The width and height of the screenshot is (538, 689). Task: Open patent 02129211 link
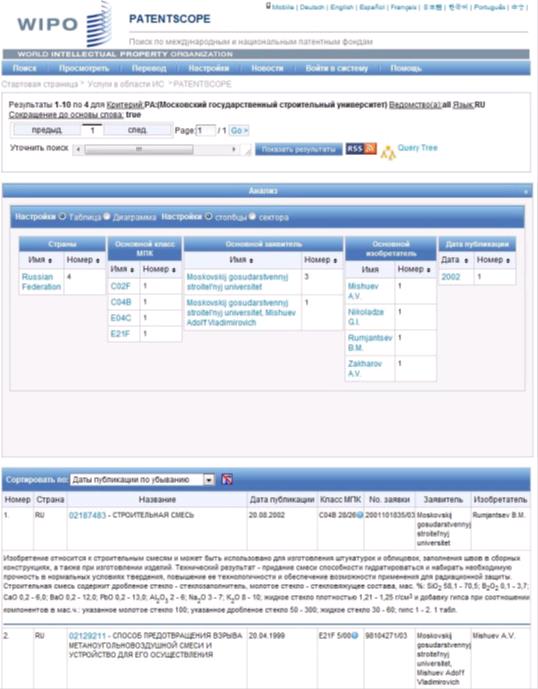click(87, 636)
